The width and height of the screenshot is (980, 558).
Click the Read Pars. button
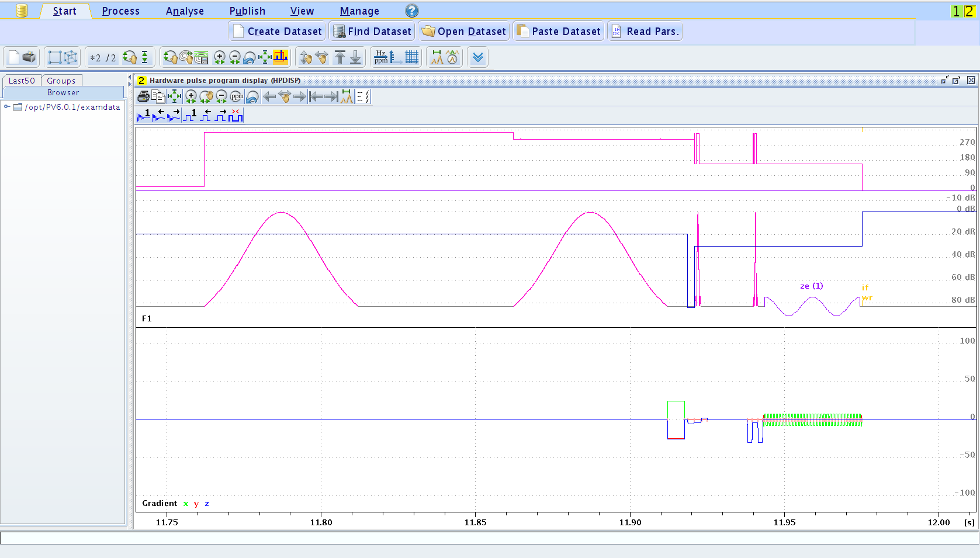645,32
